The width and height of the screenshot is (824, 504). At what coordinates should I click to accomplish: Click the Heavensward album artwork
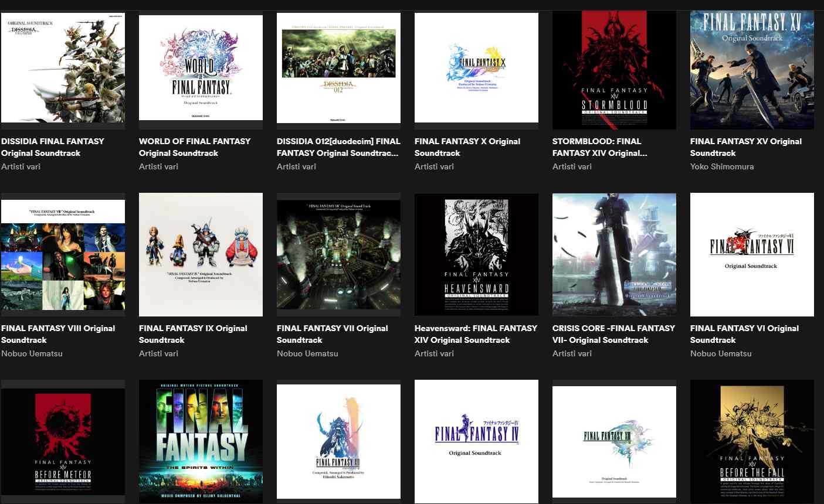pyautogui.click(x=476, y=255)
